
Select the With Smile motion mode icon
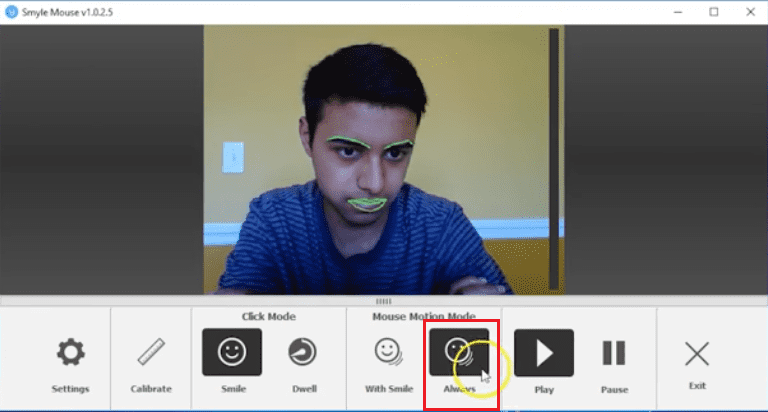387,352
